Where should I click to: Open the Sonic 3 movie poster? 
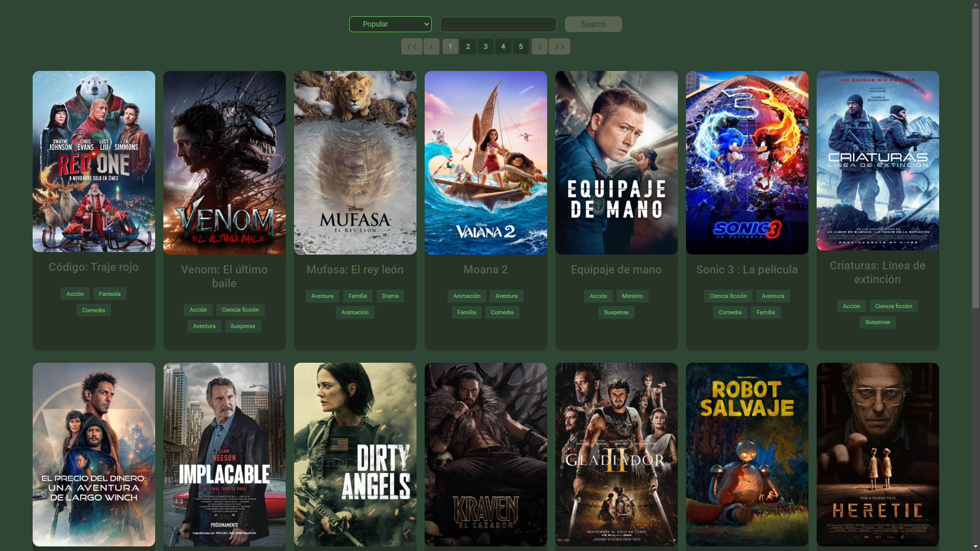coord(747,162)
